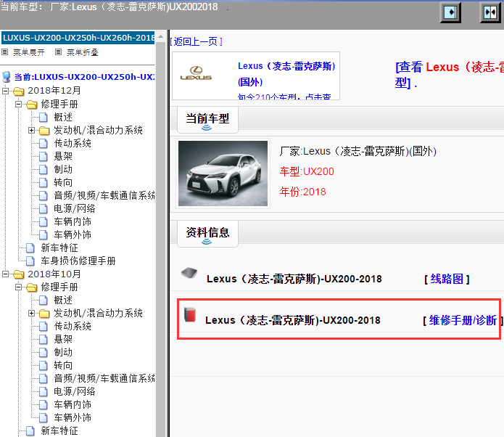Open current vehicle tree root 当前:LUXUS-UX200

[x=85, y=77]
